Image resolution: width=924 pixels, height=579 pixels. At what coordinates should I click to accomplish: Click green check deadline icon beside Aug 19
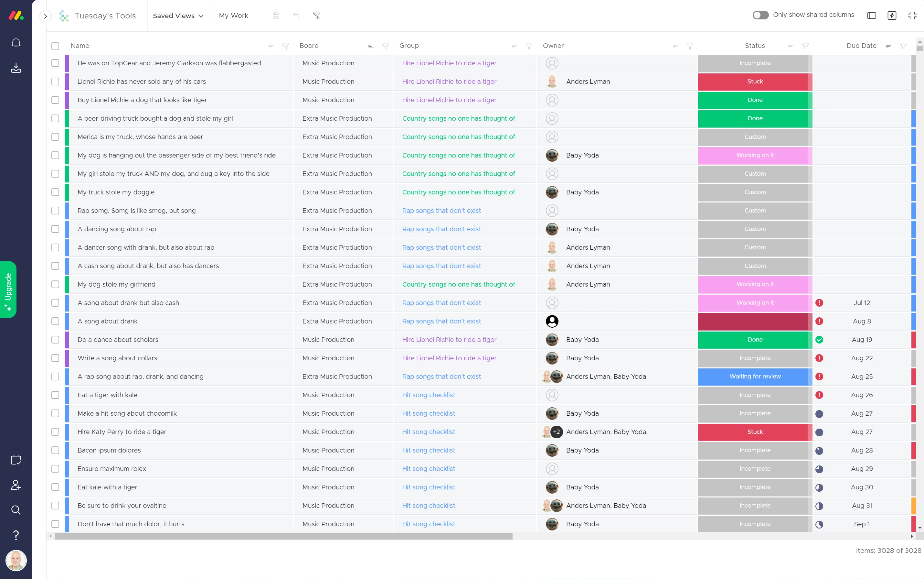pos(819,340)
